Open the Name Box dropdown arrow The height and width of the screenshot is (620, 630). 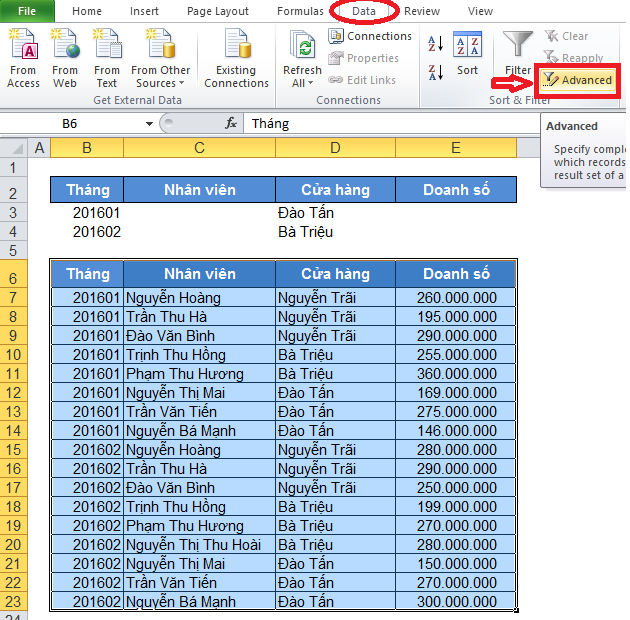(150, 123)
